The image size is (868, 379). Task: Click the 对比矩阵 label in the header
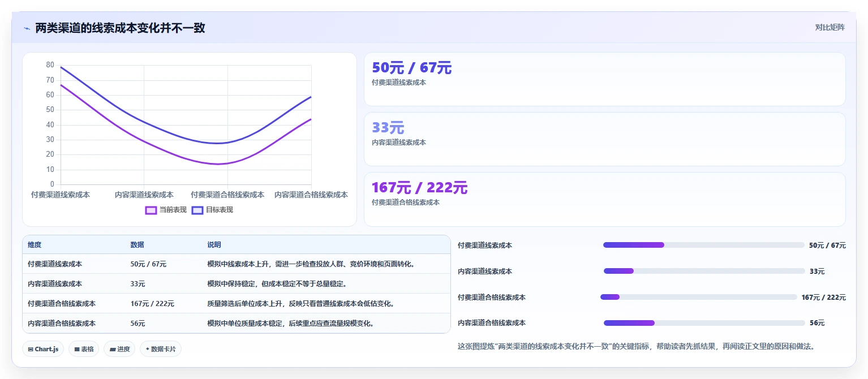(x=830, y=28)
